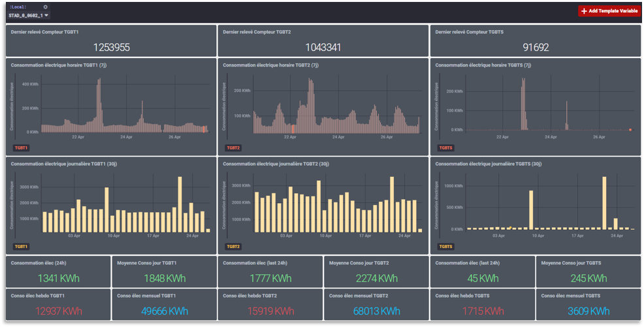
Task: Select the Conso élec mensuel TGBTS title
Action: (x=571, y=296)
